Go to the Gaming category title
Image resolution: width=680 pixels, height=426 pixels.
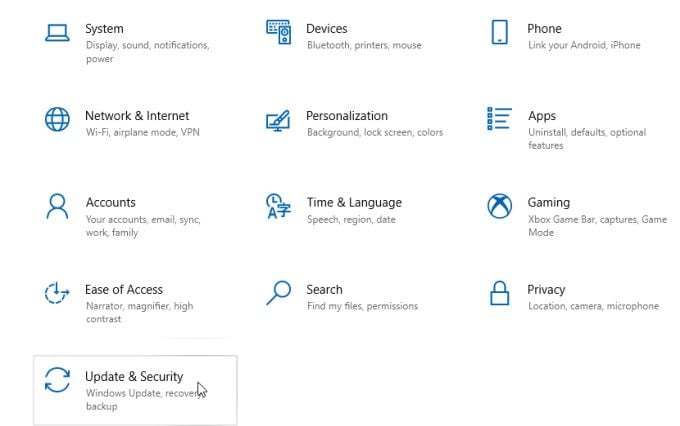(548, 202)
